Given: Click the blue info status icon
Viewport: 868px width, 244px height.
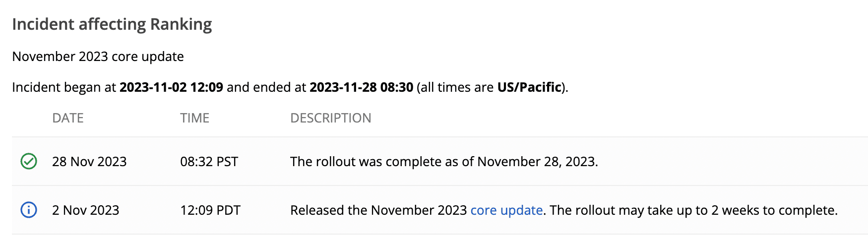Looking at the screenshot, I should pyautogui.click(x=29, y=210).
